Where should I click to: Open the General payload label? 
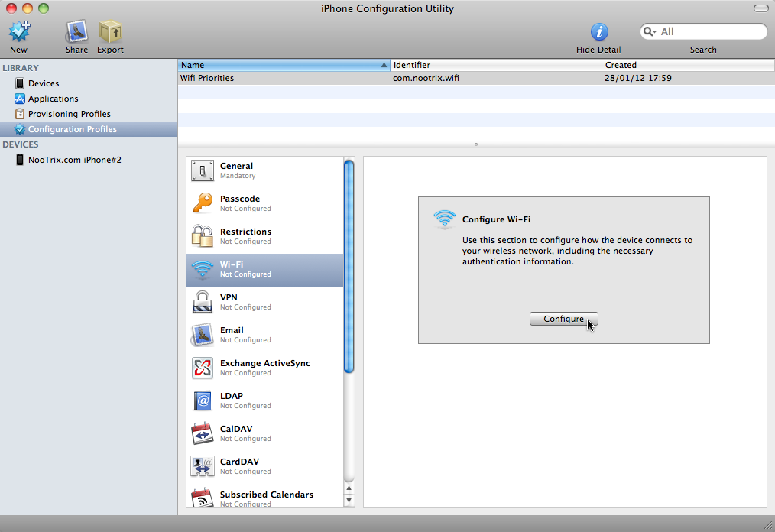click(236, 166)
